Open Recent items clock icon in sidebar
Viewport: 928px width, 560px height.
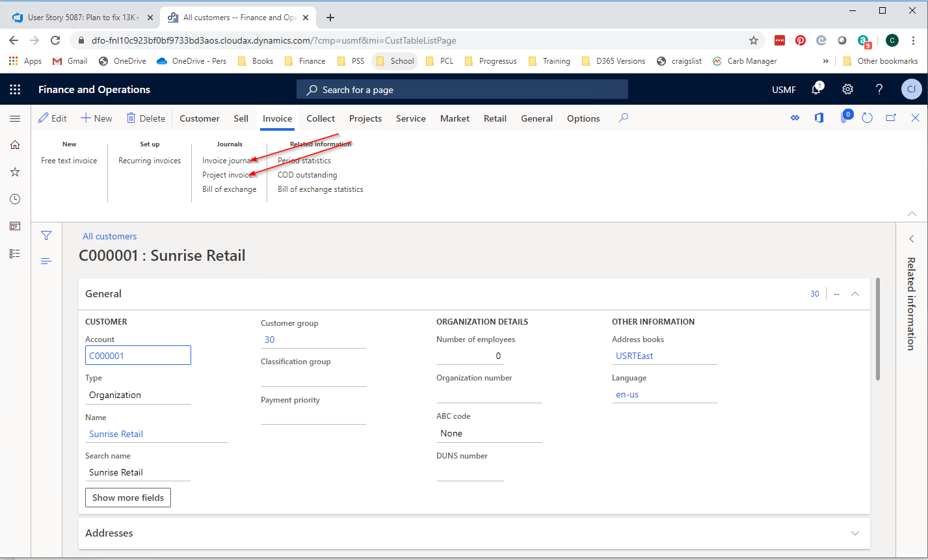[x=14, y=199]
